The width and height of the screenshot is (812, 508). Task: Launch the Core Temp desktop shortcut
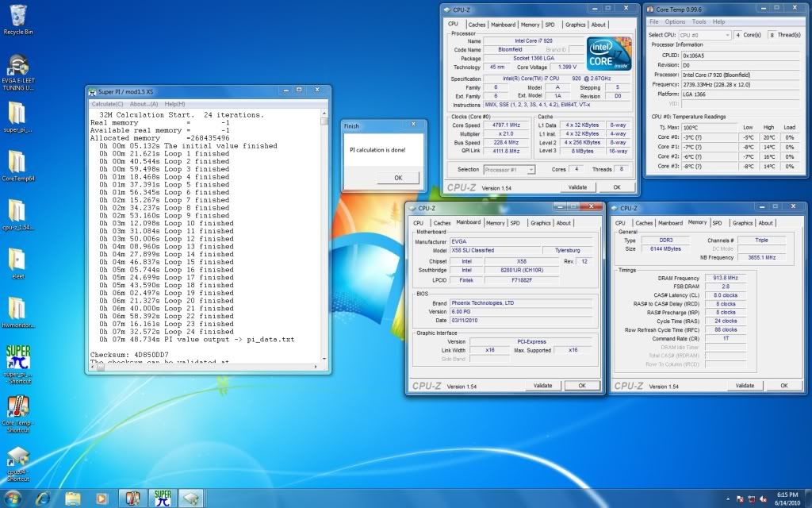(x=17, y=407)
